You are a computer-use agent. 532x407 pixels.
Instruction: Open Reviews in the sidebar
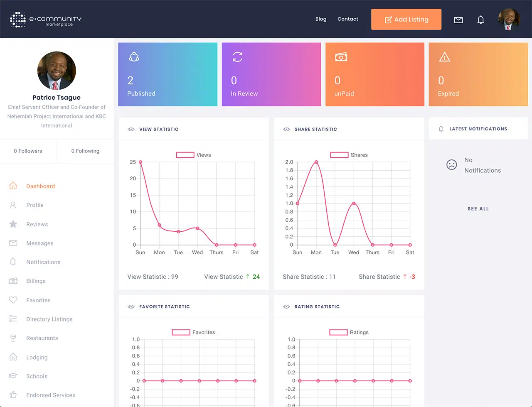[x=37, y=224]
